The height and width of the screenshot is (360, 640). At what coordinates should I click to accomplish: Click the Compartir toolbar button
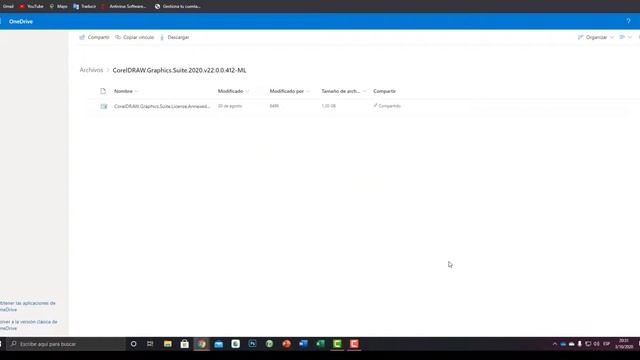click(x=94, y=37)
